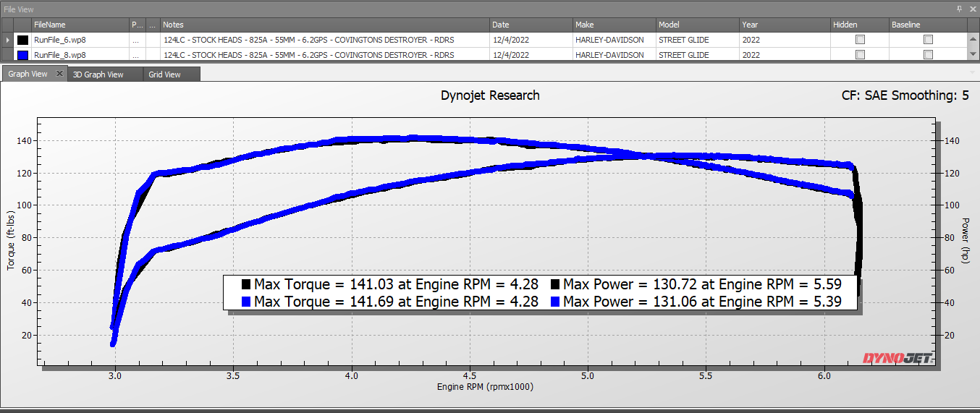Check the Hidden box for RunFile_8.wp8

coord(860,55)
